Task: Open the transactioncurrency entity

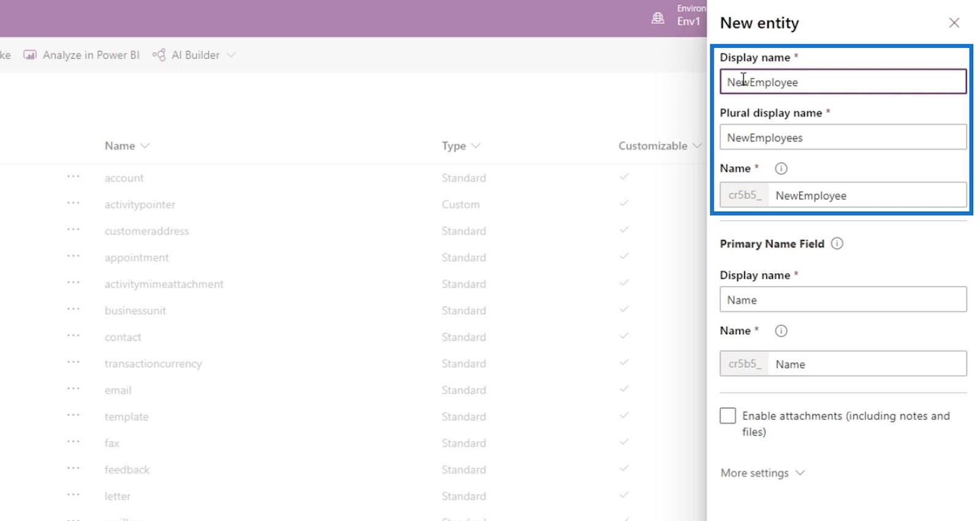Action: 153,364
